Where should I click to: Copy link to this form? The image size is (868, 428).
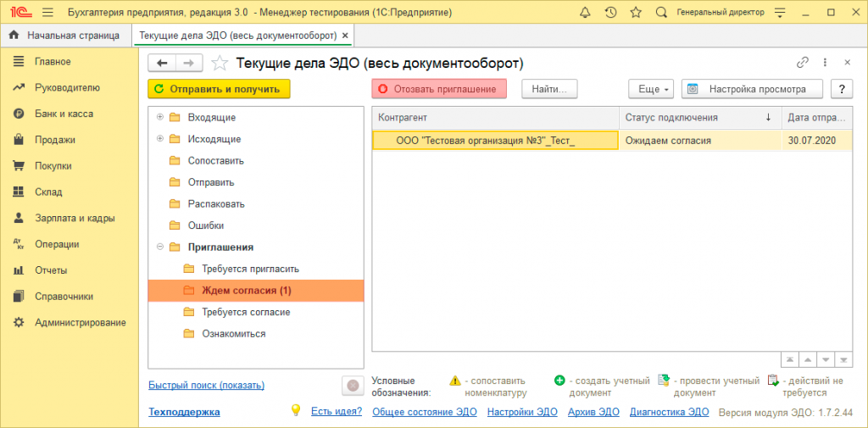point(802,63)
